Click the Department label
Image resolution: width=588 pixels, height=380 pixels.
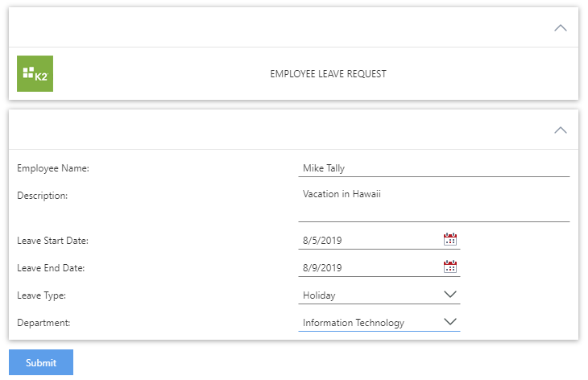[x=43, y=323]
